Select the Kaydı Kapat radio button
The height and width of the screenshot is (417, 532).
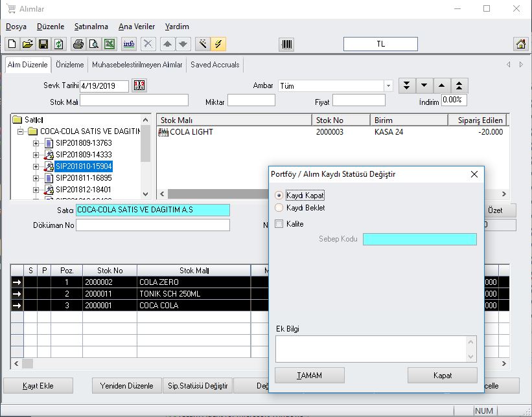[x=279, y=196]
